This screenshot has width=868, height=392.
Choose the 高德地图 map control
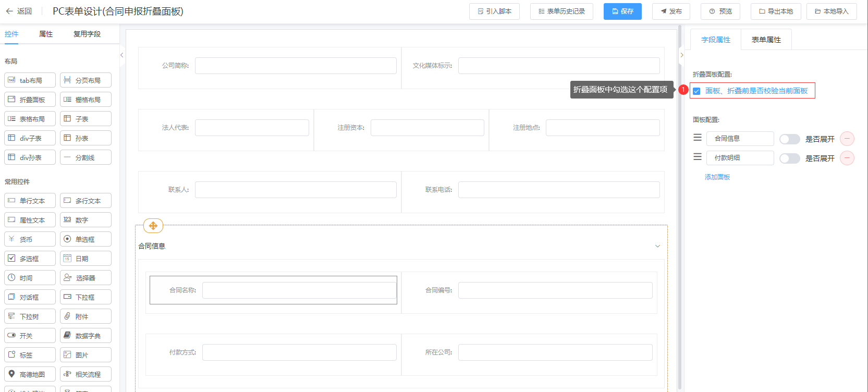[30, 374]
